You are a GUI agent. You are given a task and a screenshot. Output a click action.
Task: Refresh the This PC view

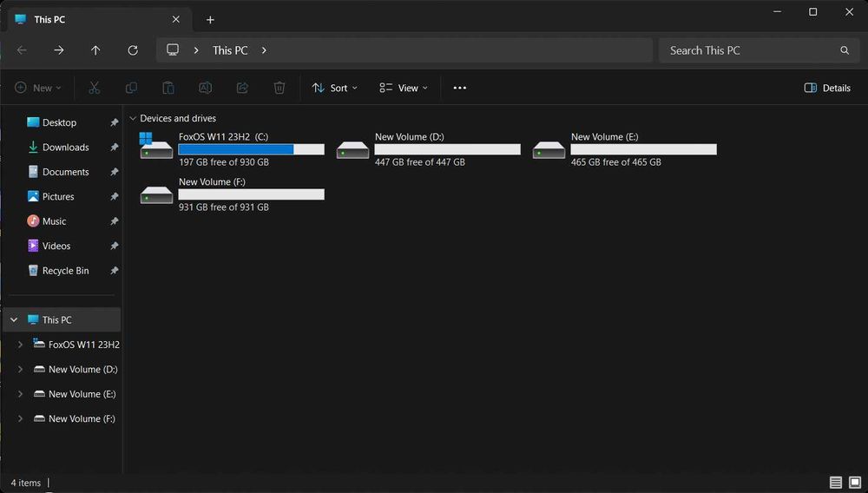pyautogui.click(x=133, y=50)
